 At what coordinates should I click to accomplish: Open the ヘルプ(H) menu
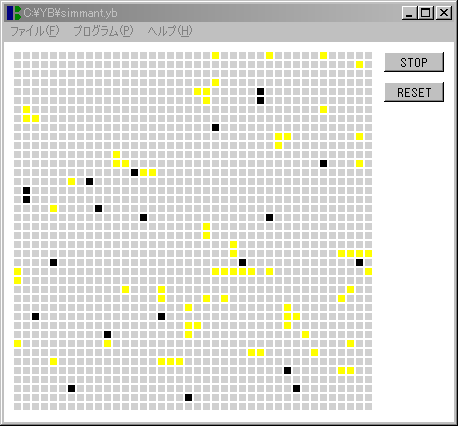click(170, 31)
